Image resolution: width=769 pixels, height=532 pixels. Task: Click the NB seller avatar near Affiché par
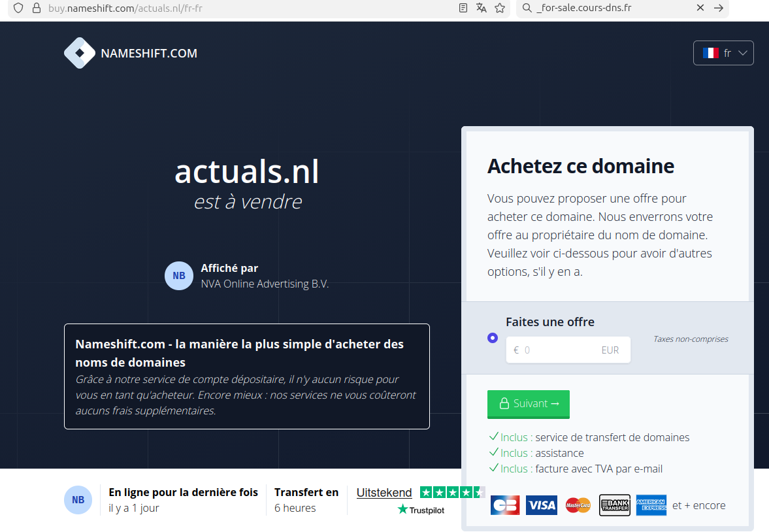click(179, 276)
